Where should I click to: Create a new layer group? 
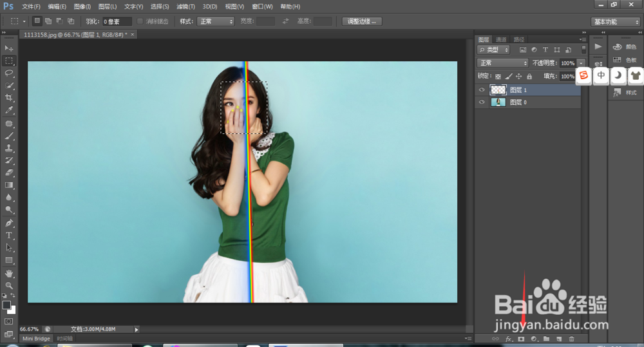[x=546, y=339]
